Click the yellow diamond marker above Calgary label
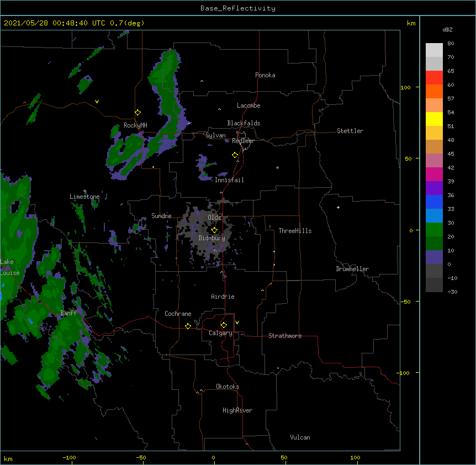The width and height of the screenshot is (476, 465). point(224,325)
